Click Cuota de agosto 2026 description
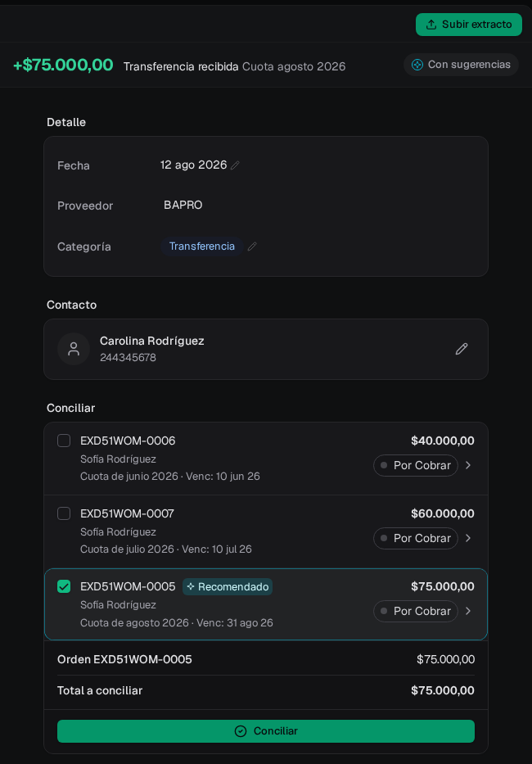The image size is (532, 764). point(134,622)
